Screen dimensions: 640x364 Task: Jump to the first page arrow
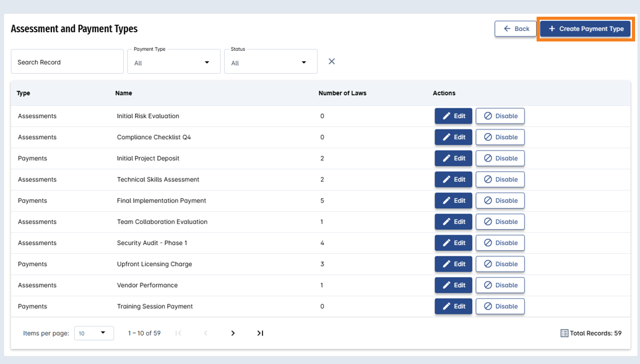pyautogui.click(x=178, y=334)
